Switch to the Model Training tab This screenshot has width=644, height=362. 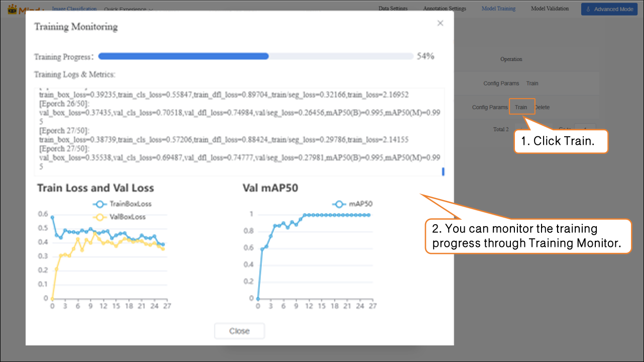(x=498, y=9)
